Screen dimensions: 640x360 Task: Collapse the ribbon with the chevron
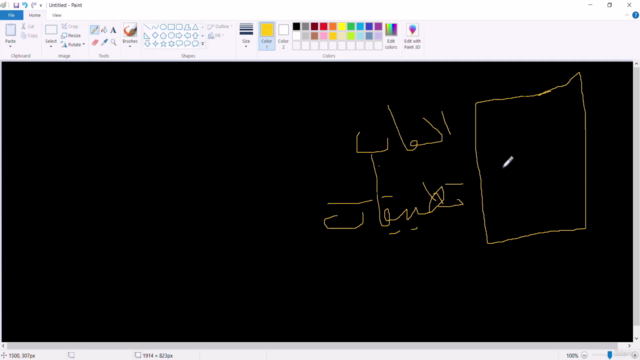click(627, 15)
